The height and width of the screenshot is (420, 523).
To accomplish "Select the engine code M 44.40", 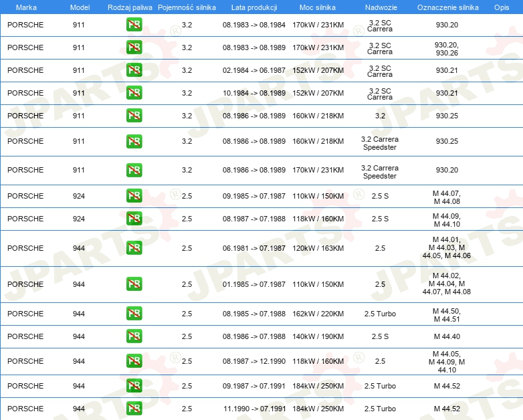I will [447, 336].
